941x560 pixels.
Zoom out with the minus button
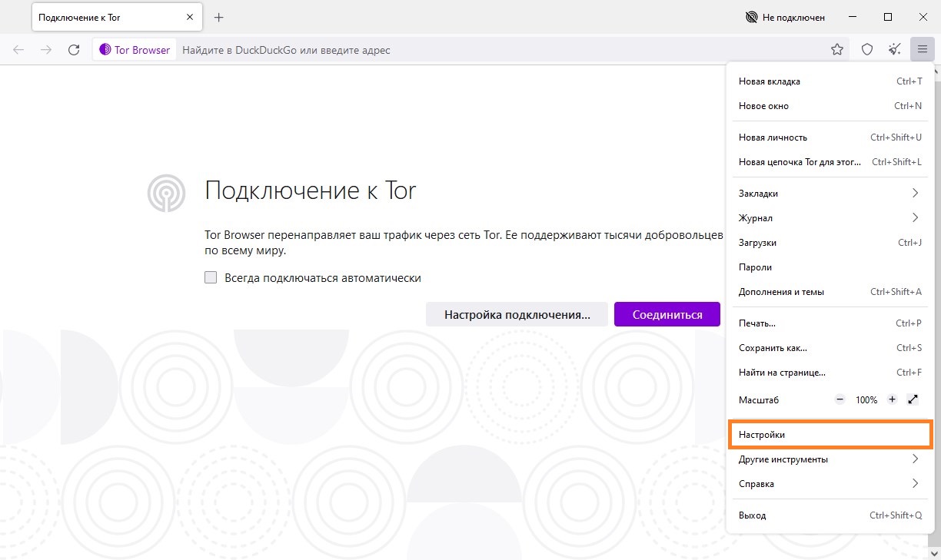[840, 399]
